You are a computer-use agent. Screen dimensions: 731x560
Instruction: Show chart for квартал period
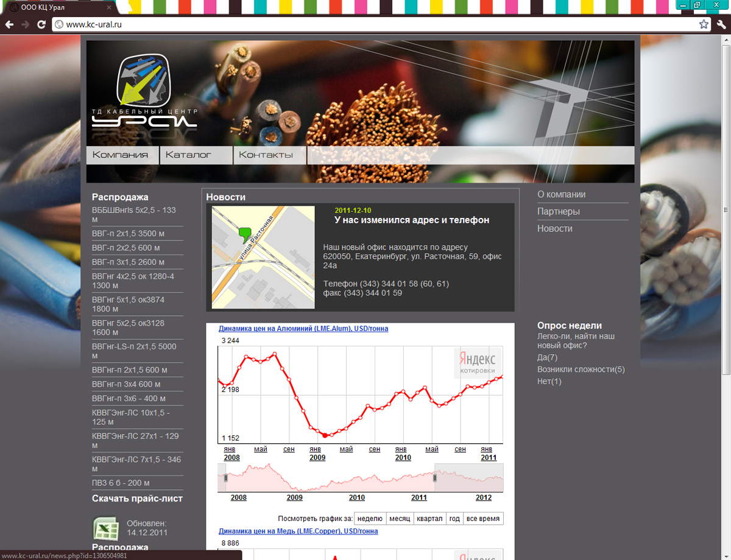pos(430,519)
